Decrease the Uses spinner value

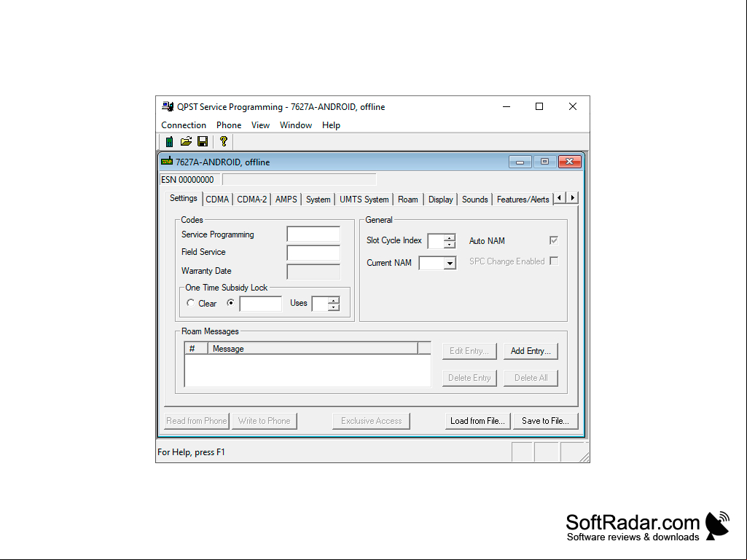pos(334,307)
